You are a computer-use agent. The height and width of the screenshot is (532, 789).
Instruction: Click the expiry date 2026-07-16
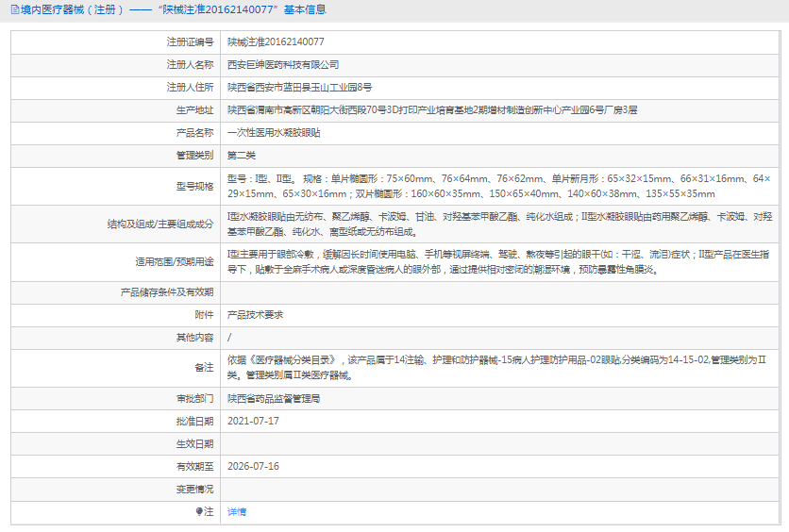click(253, 466)
